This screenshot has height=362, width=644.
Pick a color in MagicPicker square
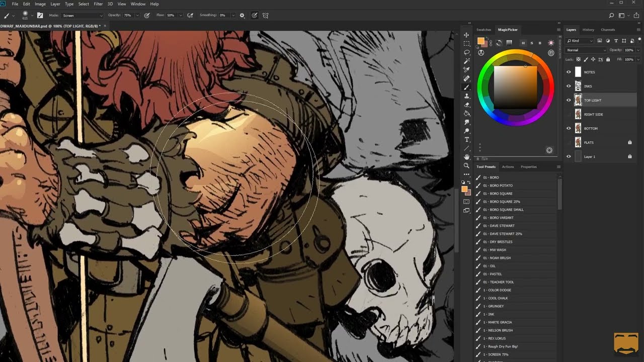[x=515, y=87]
